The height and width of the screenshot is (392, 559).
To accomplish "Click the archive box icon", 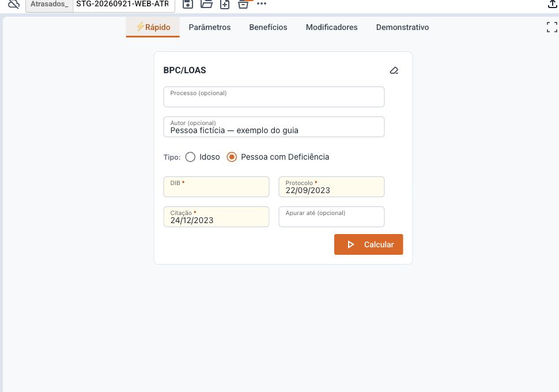I will (x=243, y=4).
